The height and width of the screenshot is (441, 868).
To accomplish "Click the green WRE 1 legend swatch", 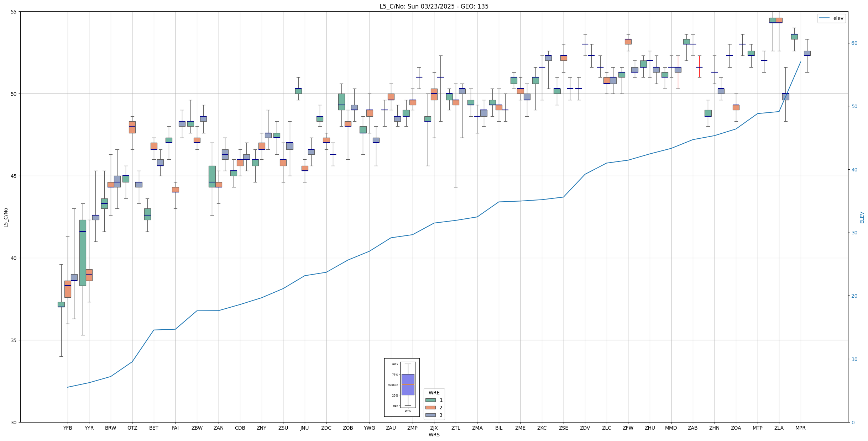I will coord(430,400).
